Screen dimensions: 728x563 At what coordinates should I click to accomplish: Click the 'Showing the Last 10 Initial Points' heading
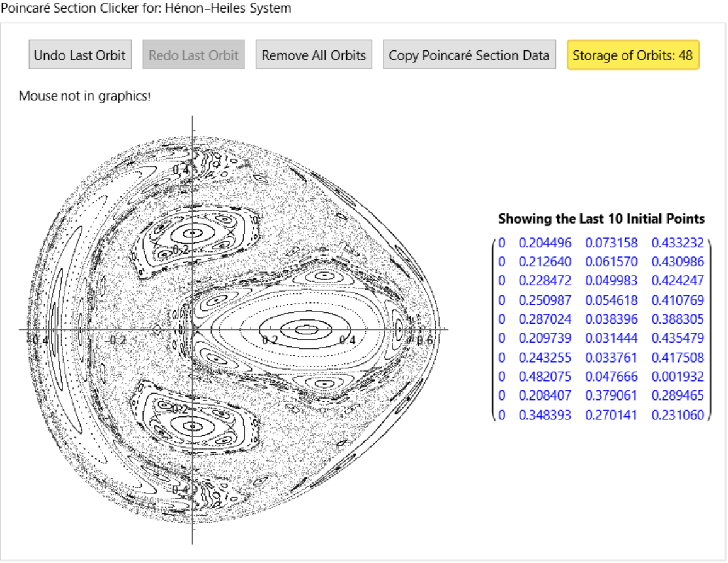pos(601,219)
